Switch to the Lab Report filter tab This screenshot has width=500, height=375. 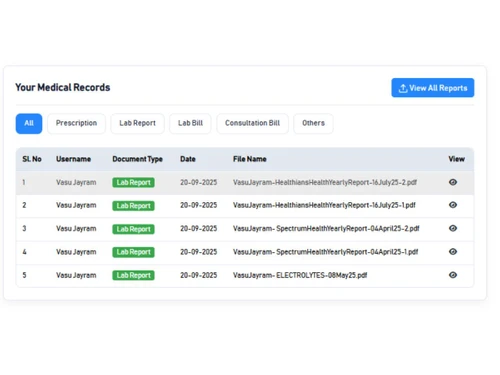(137, 123)
